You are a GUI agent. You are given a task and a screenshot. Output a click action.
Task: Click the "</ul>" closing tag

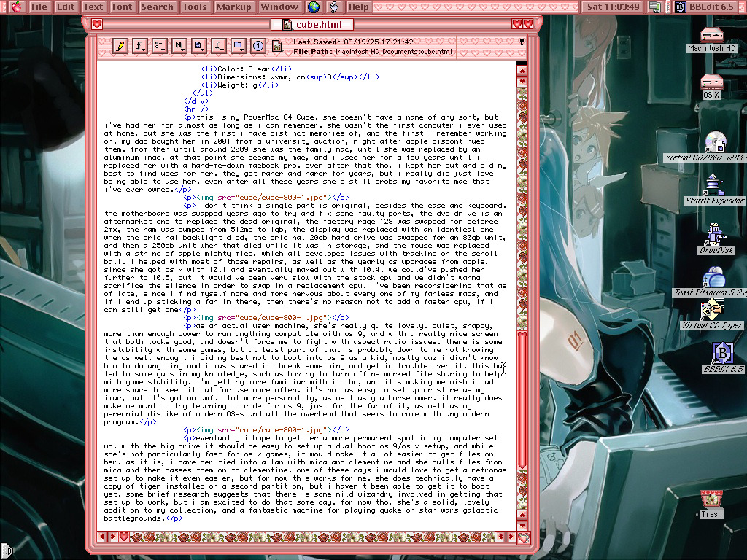point(203,93)
